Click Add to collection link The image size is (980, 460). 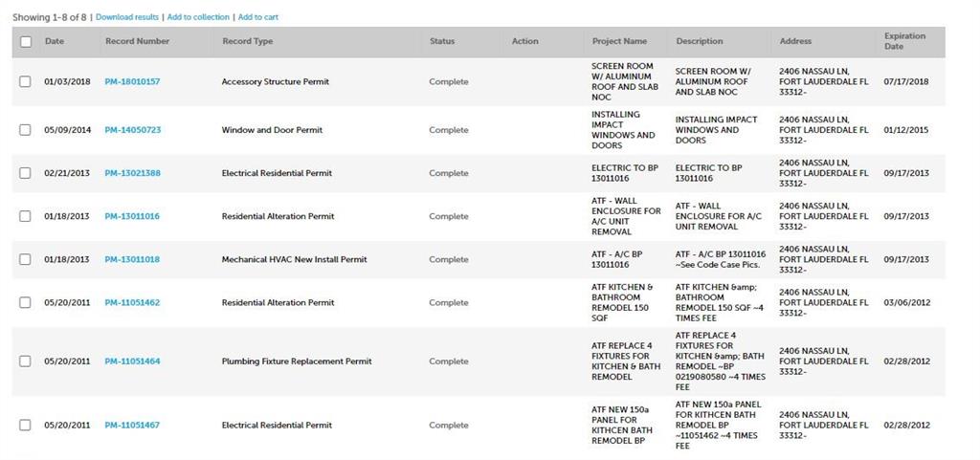[198, 17]
